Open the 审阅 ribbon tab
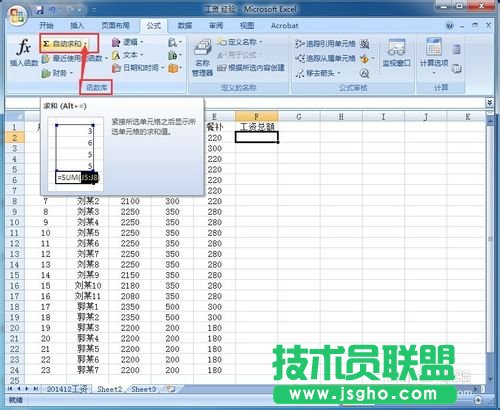The image size is (500, 410). (x=216, y=25)
